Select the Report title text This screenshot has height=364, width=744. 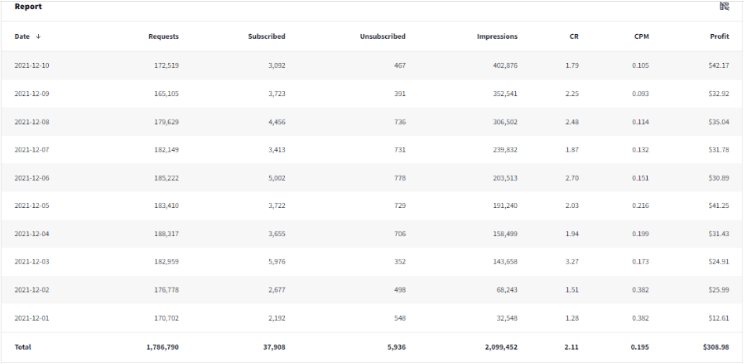point(28,7)
